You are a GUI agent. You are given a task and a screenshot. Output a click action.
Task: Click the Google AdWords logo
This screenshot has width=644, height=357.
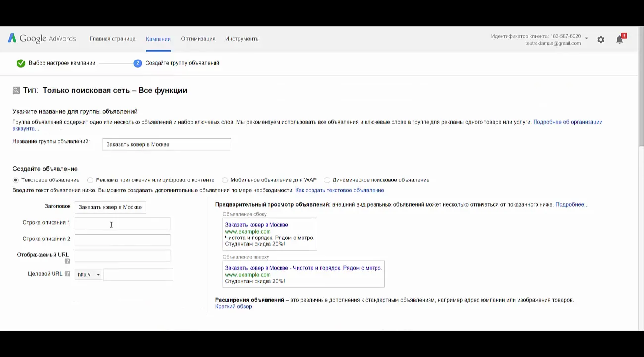42,39
